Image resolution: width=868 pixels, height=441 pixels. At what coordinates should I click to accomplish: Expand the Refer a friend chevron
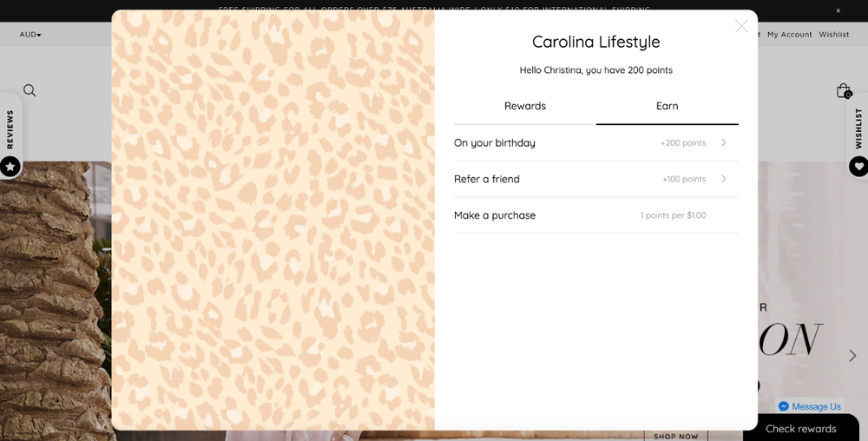(x=724, y=179)
